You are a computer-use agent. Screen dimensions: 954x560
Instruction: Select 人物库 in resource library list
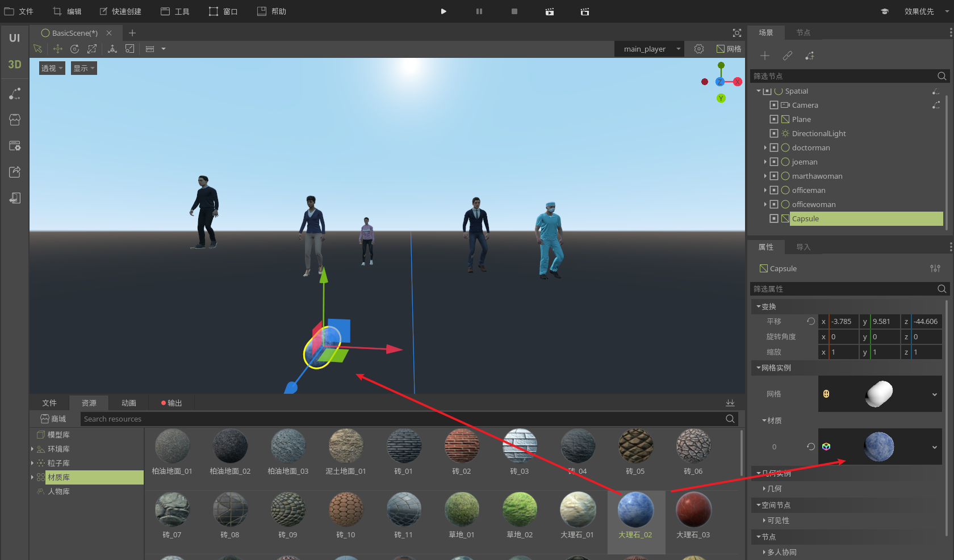click(58, 491)
